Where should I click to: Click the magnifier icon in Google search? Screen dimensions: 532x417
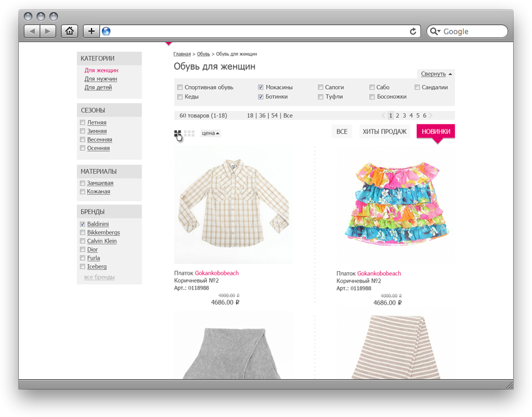(434, 31)
